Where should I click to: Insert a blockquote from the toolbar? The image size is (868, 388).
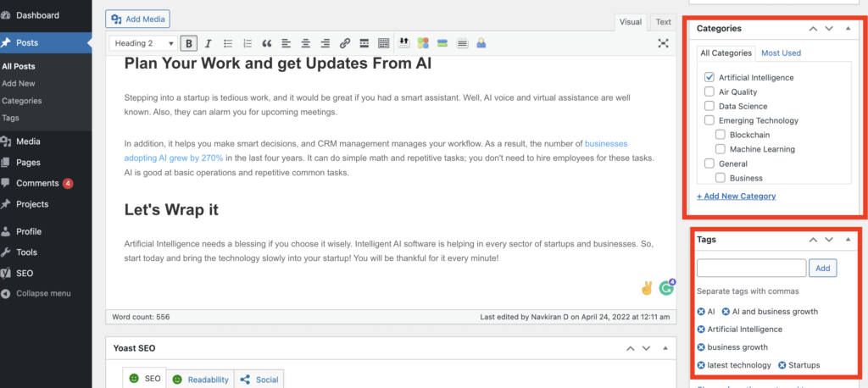coord(266,43)
